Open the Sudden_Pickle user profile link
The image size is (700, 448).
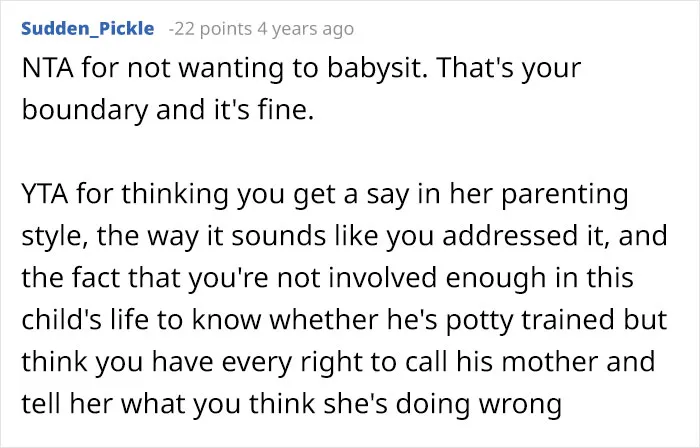[88, 29]
